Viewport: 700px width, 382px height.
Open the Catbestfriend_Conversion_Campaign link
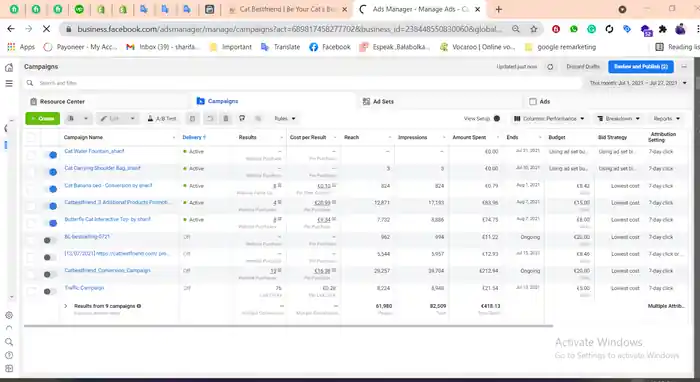107,270
